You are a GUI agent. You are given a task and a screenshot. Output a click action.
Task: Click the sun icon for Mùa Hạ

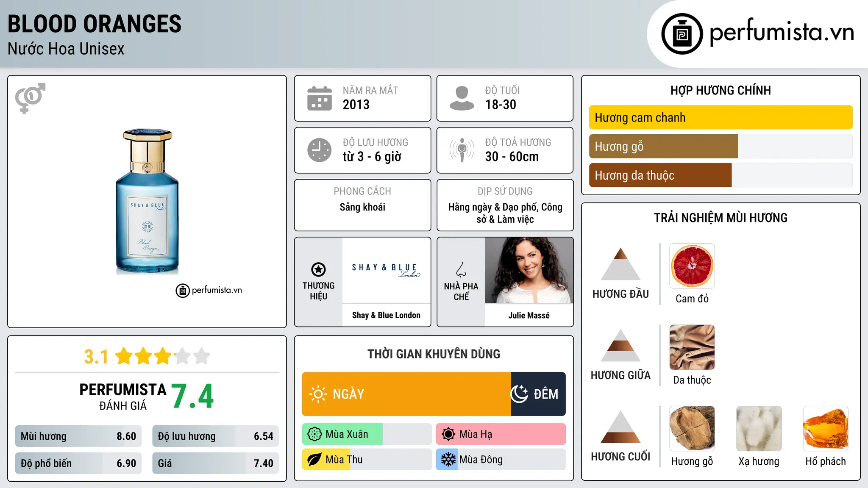click(x=448, y=434)
